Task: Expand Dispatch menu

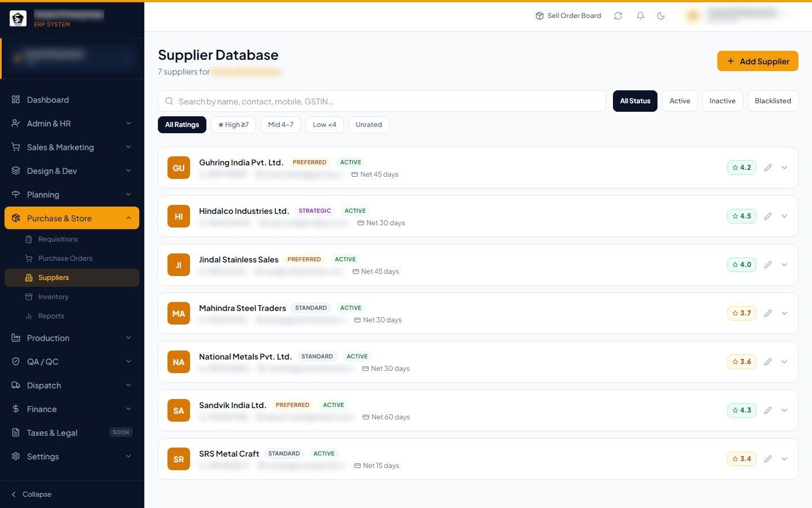Action: click(x=72, y=386)
